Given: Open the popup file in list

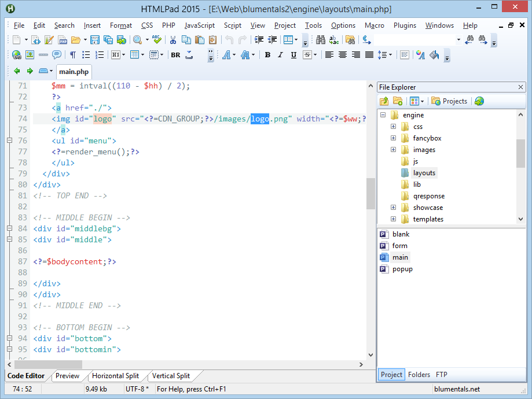Looking at the screenshot, I should coord(402,269).
